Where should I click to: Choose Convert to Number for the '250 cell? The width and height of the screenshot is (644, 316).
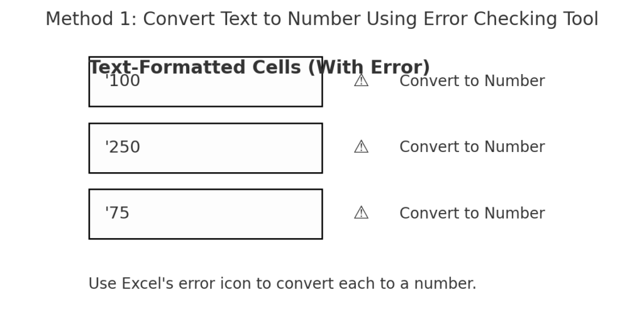[472, 148]
